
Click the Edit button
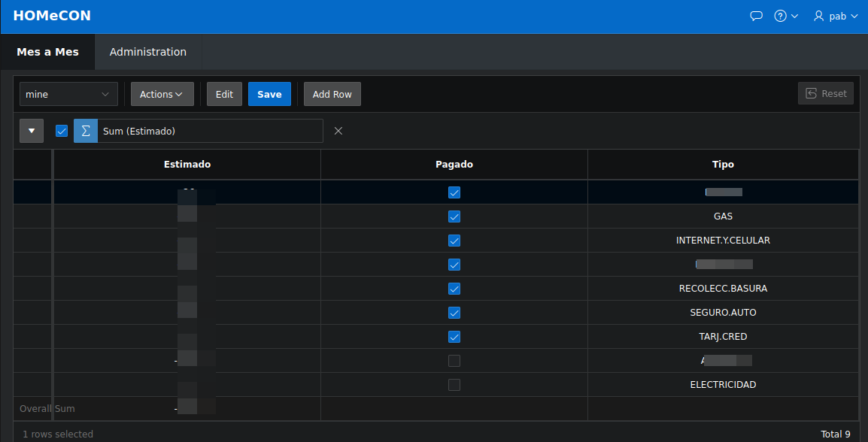coord(223,93)
